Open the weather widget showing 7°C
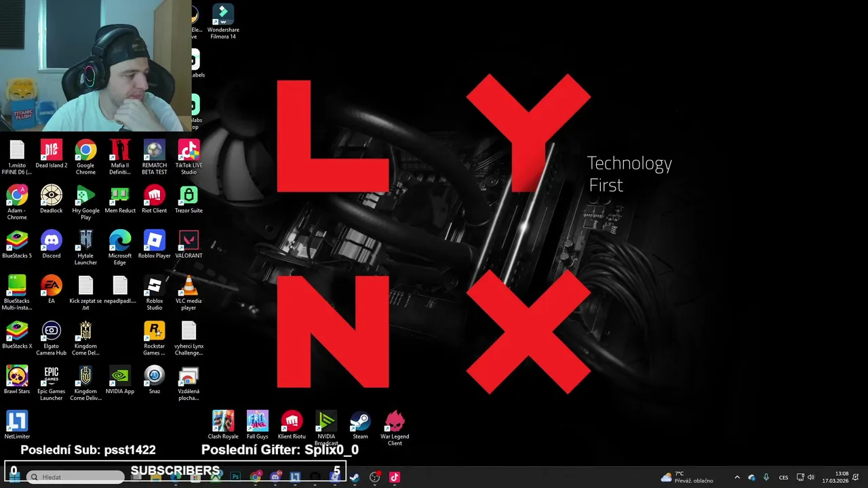 tap(686, 477)
